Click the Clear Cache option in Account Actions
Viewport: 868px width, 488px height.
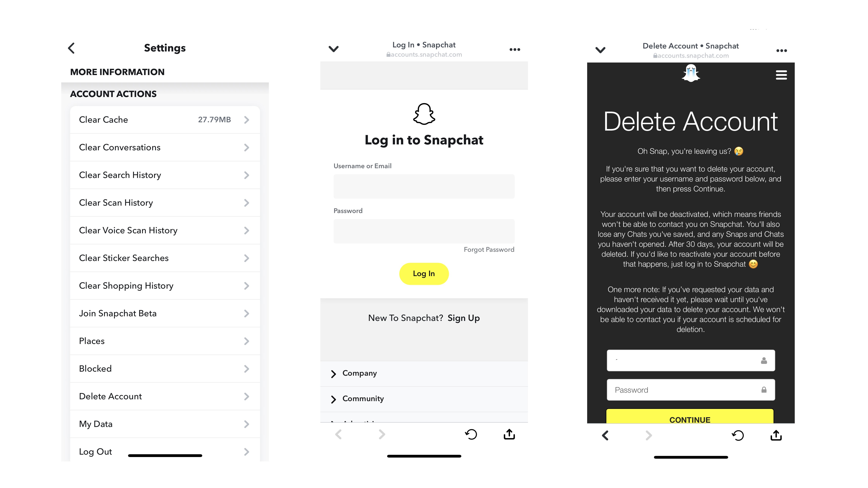(x=164, y=119)
